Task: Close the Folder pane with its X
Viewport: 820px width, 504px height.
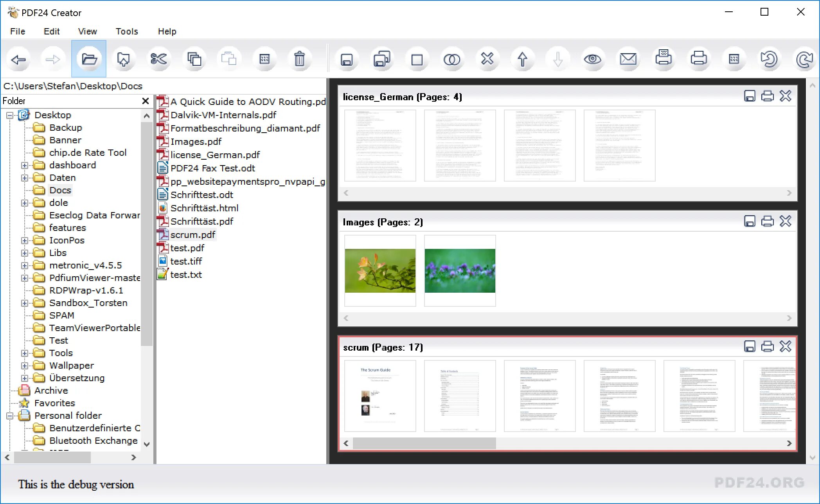Action: click(x=146, y=101)
